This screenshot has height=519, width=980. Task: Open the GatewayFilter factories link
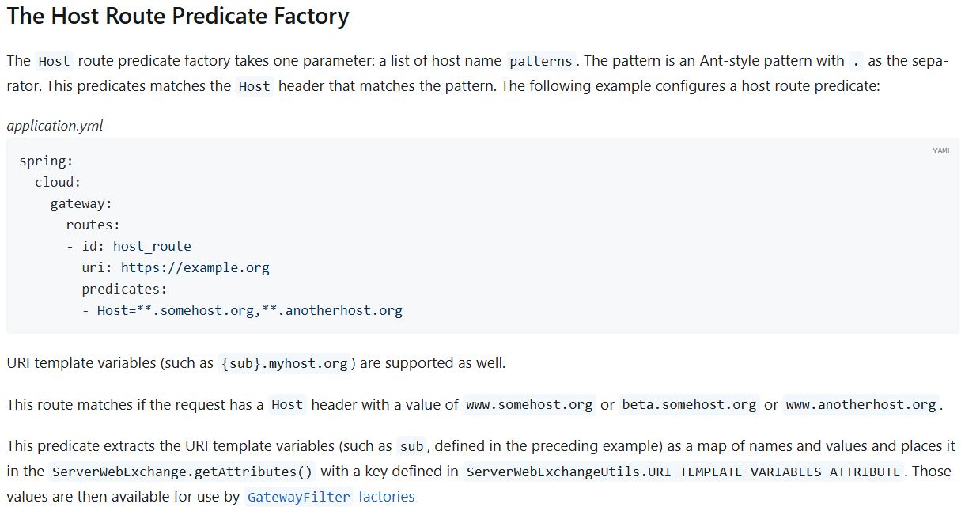tap(331, 497)
